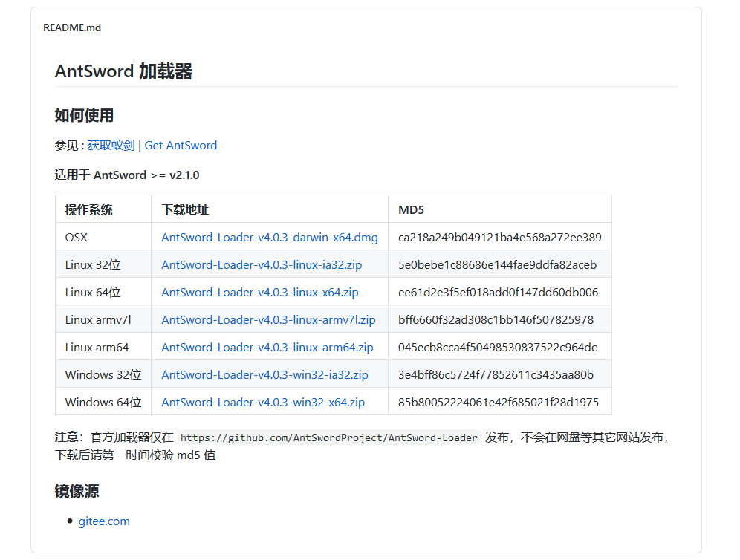Click MD5 hash 85b80052224061e42f685021f28d1975
740x560 pixels.
(499, 403)
